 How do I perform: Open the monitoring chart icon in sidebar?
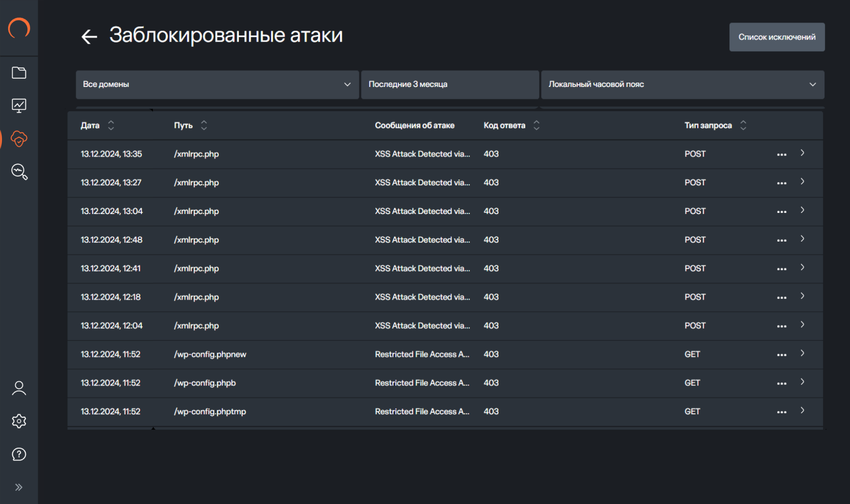pos(19,105)
